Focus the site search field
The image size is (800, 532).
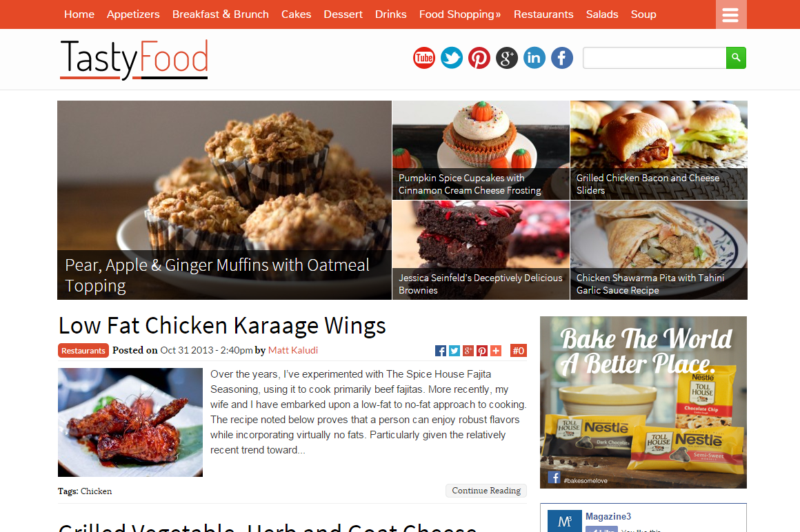coord(654,58)
